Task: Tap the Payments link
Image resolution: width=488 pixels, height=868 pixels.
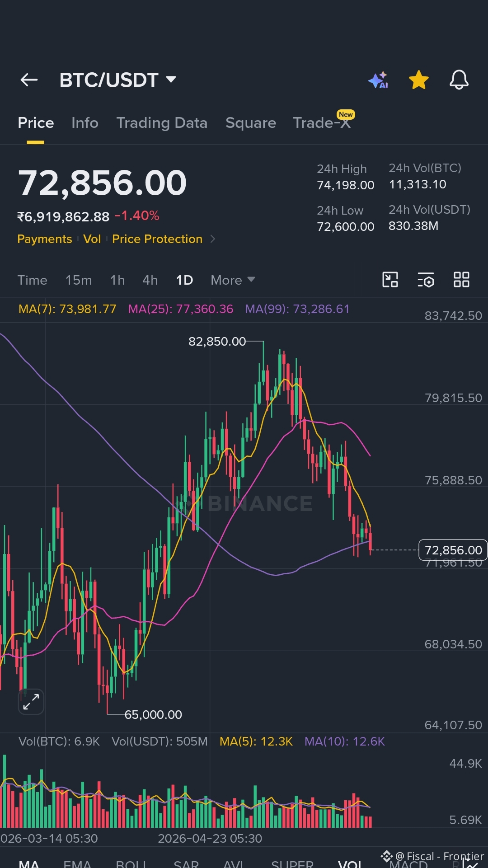Action: pyautogui.click(x=45, y=239)
